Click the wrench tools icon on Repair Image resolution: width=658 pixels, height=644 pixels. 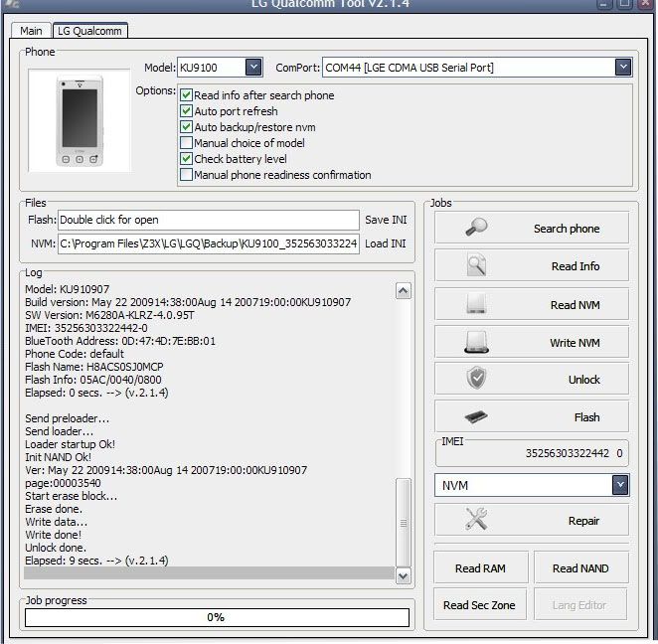tap(476, 519)
